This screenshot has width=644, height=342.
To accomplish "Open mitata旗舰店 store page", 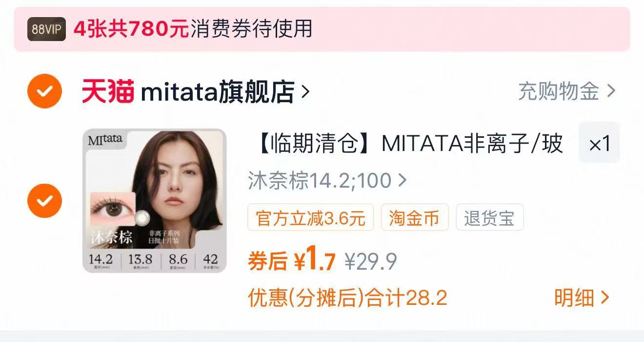I will tap(218, 92).
